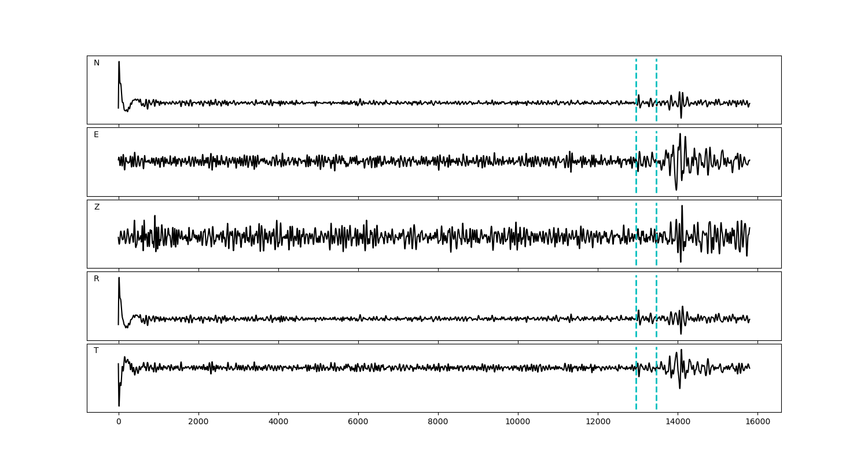This screenshot has height=463, width=868.
Task: Click the 6000 x-axis tick label
Action: tap(358, 422)
